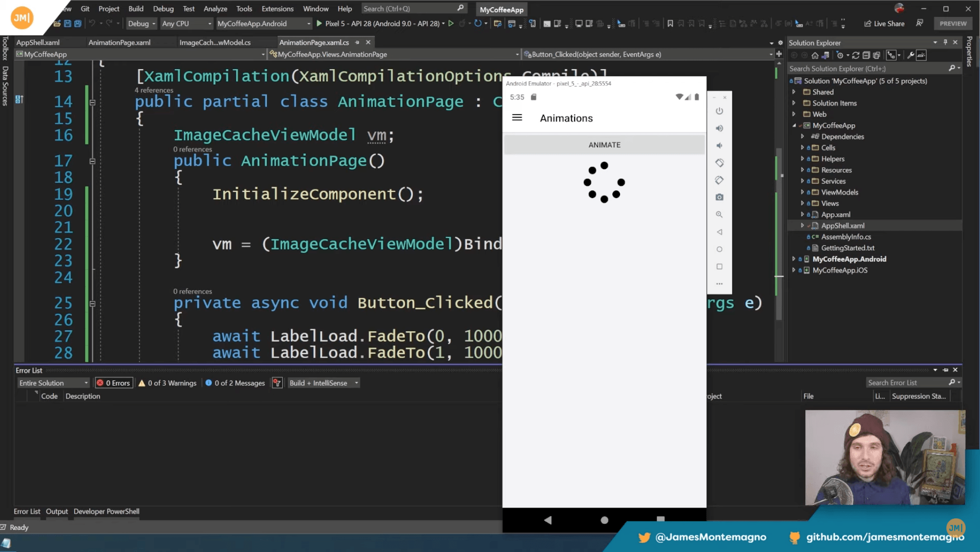Expand the MyCoffeeApp.iOS project node
This screenshot has width=980, height=552.
point(794,270)
